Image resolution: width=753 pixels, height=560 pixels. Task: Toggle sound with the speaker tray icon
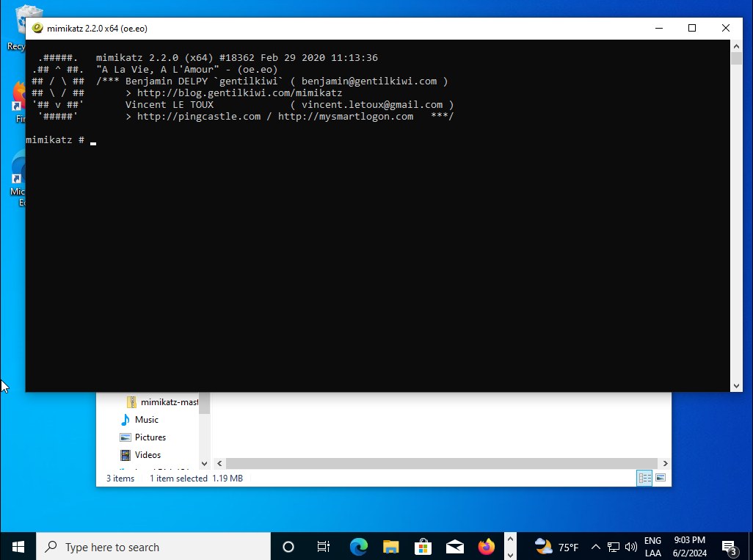coord(631,546)
